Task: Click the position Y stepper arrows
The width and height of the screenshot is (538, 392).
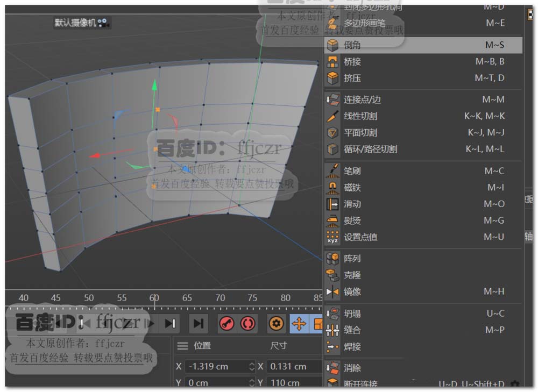Action: point(252,382)
